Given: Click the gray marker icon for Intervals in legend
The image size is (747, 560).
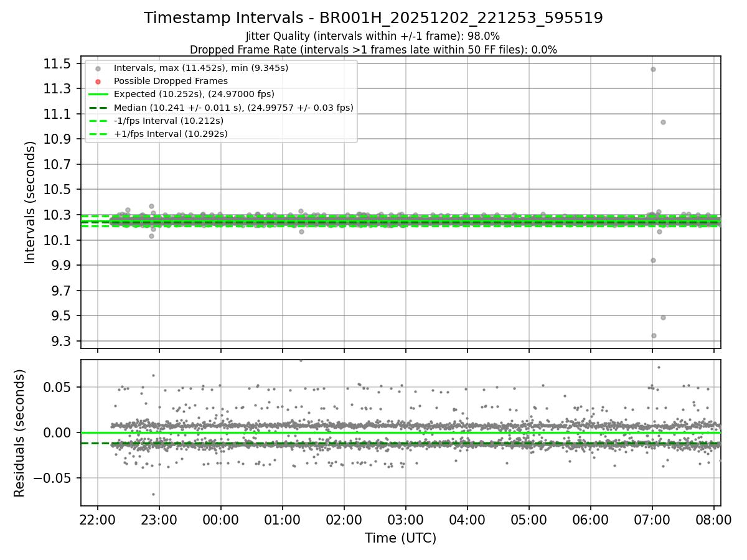Looking at the screenshot, I should 98,68.
